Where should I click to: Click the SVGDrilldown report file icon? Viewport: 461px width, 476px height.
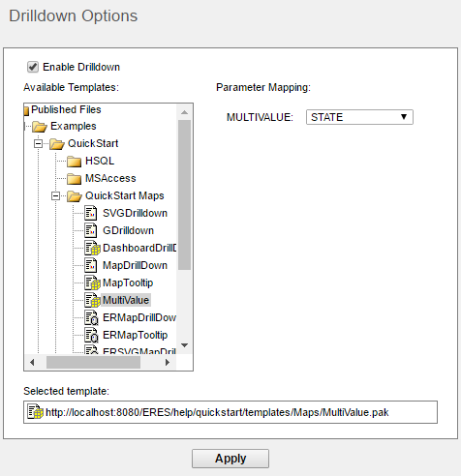tap(91, 213)
